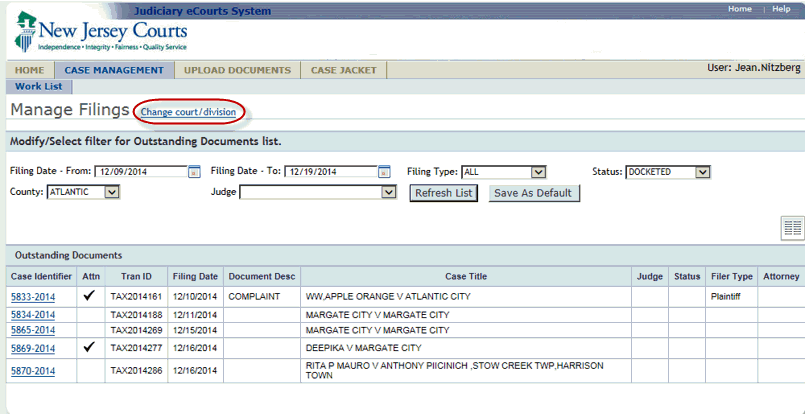
Task: Go to the Home tab
Action: [29, 70]
